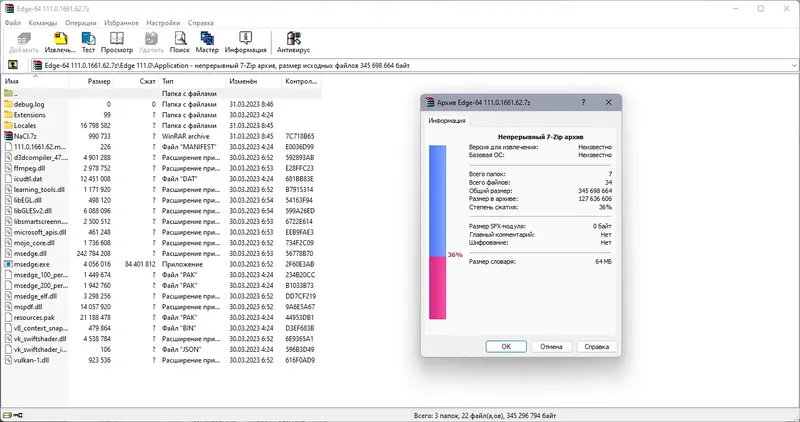The width and height of the screenshot is (800, 422).
Task: Sort by the Изменён column header
Action: coord(254,81)
